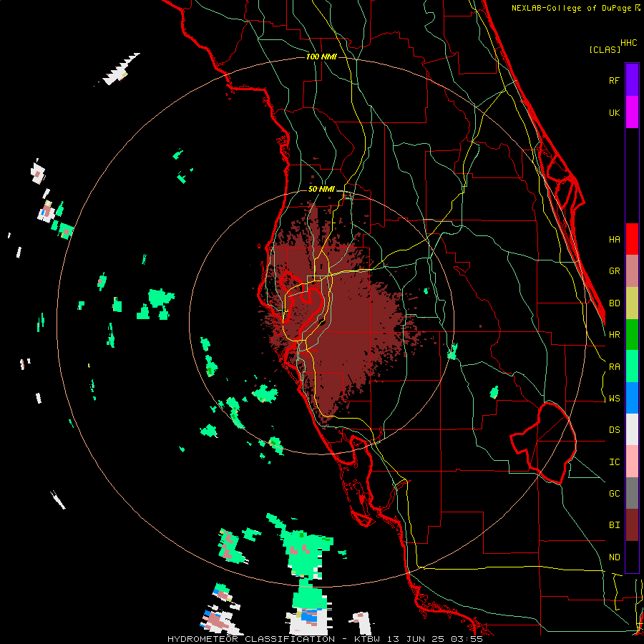This screenshot has width=644, height=644.
Task: Click the 'HYDROMETEOR CLASSIFICATION' caption text
Action: pos(251,639)
